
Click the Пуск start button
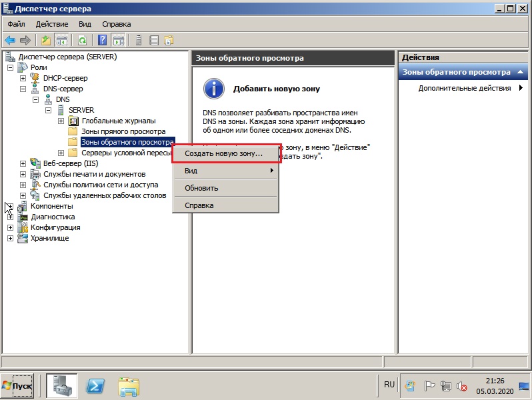click(17, 386)
